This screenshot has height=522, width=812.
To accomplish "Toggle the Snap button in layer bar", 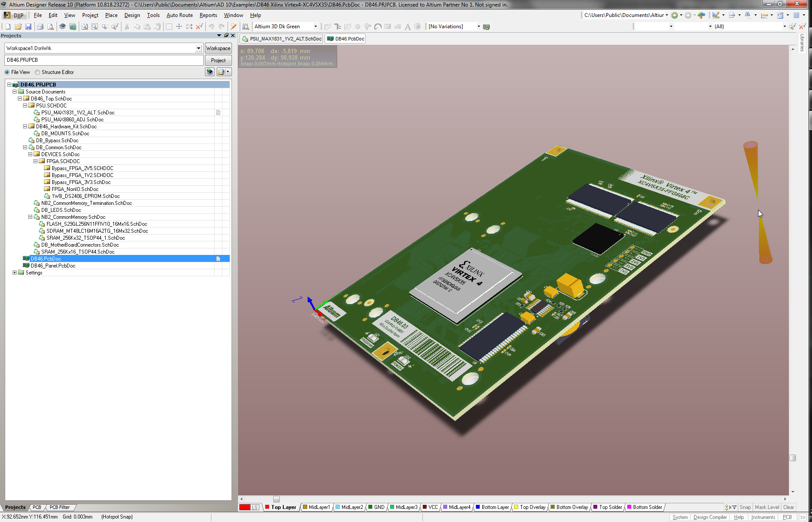I will tap(745, 507).
